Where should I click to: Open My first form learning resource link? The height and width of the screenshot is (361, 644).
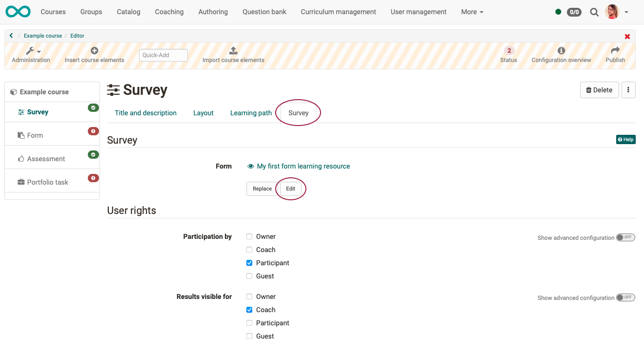coord(303,166)
